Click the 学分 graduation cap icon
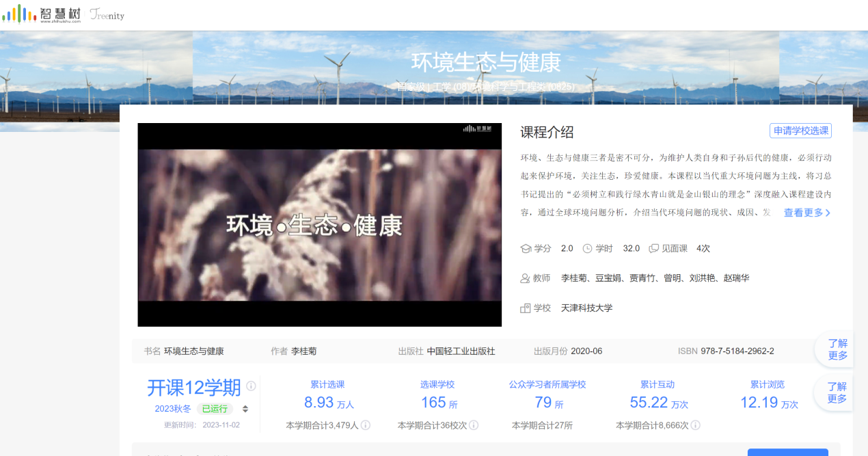Image resolution: width=868 pixels, height=456 pixels. coord(526,249)
